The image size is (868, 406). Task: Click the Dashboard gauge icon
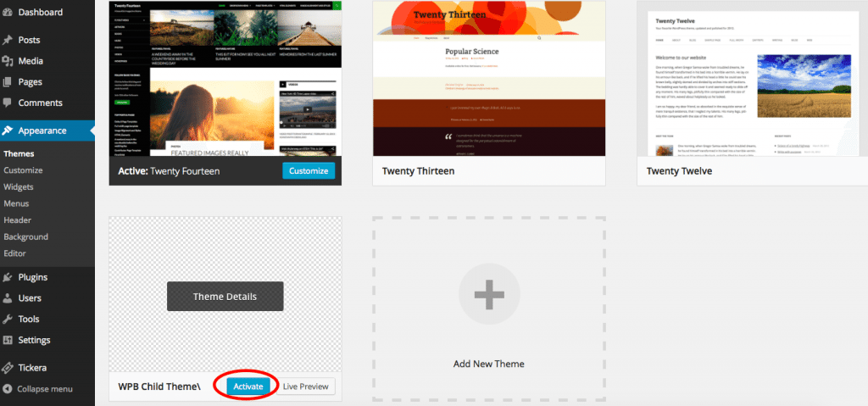coord(8,13)
